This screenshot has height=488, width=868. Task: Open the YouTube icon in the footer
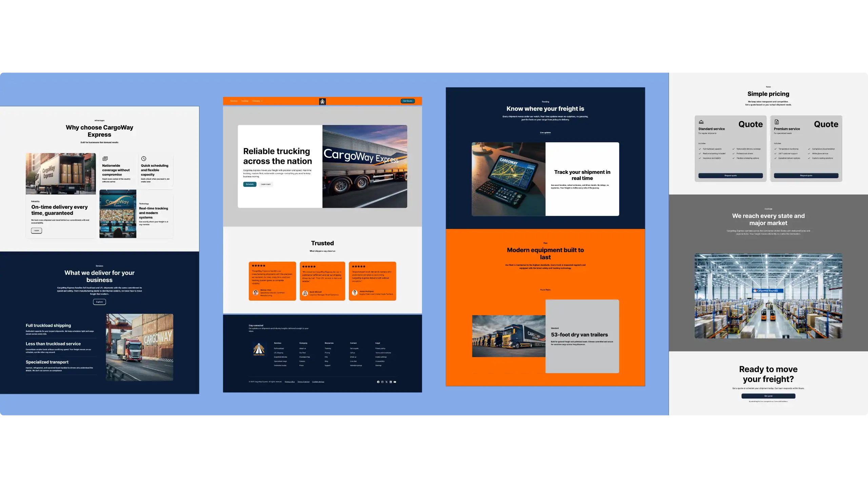395,382
